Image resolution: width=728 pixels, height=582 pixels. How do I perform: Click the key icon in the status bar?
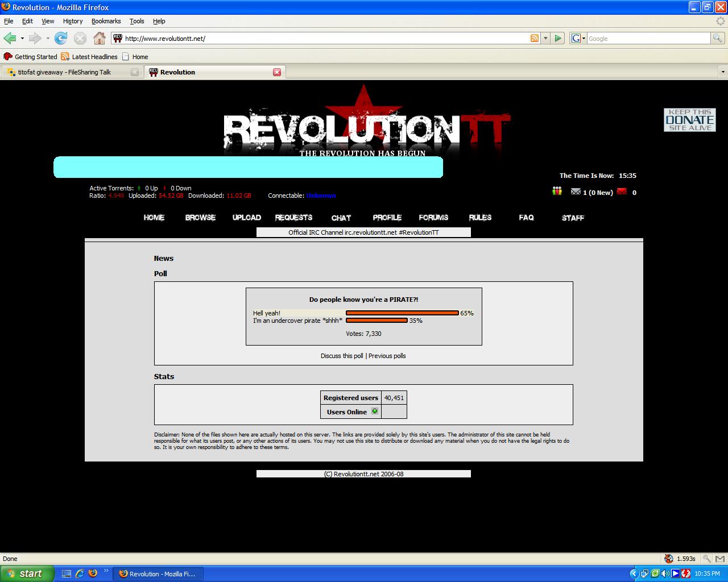tap(706, 559)
